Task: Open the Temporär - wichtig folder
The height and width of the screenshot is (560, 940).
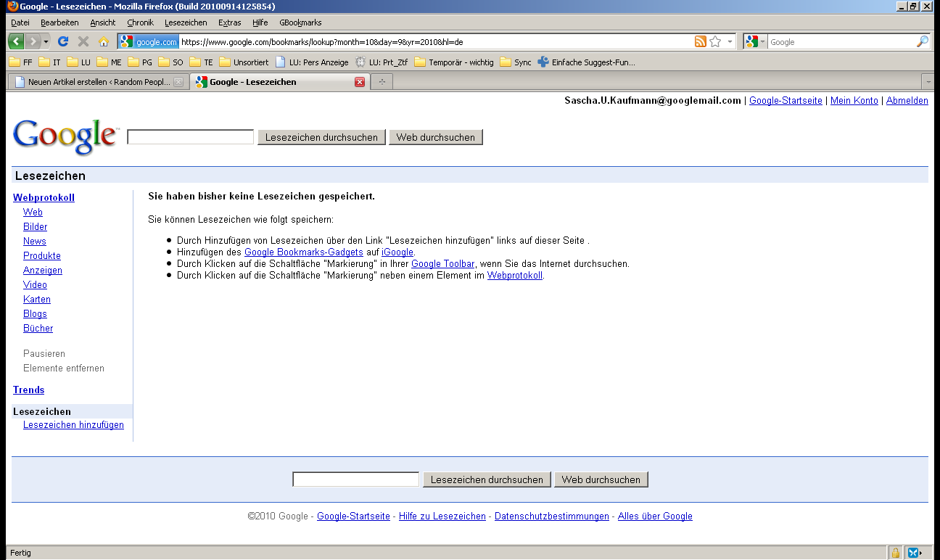Action: pyautogui.click(x=454, y=62)
